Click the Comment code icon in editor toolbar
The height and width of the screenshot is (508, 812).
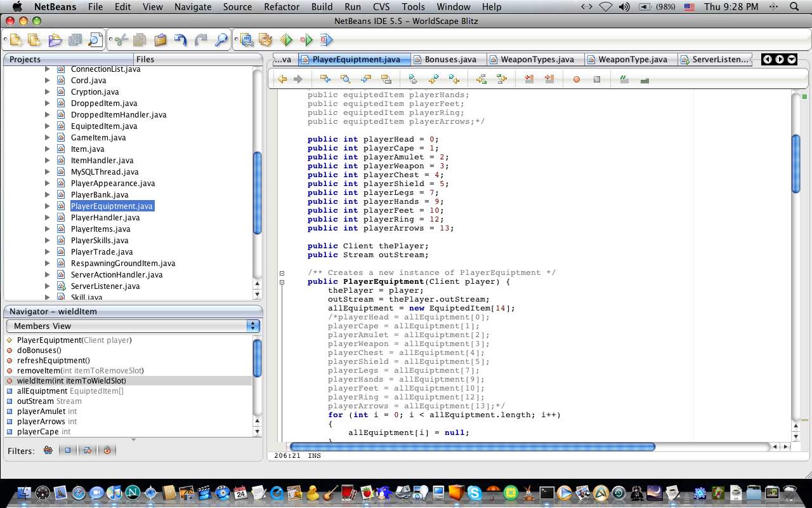[624, 79]
